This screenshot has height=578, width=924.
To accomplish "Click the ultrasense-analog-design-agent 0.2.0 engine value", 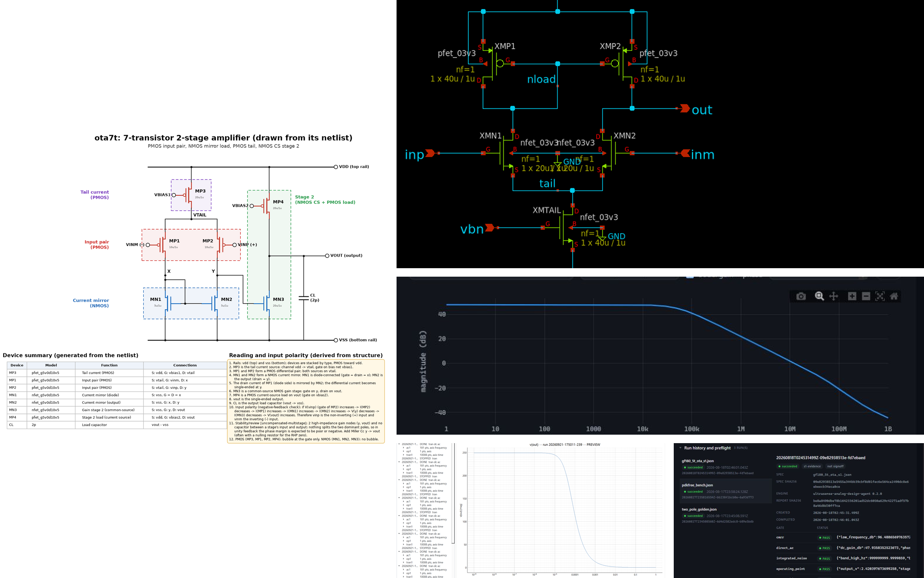I will [847, 494].
